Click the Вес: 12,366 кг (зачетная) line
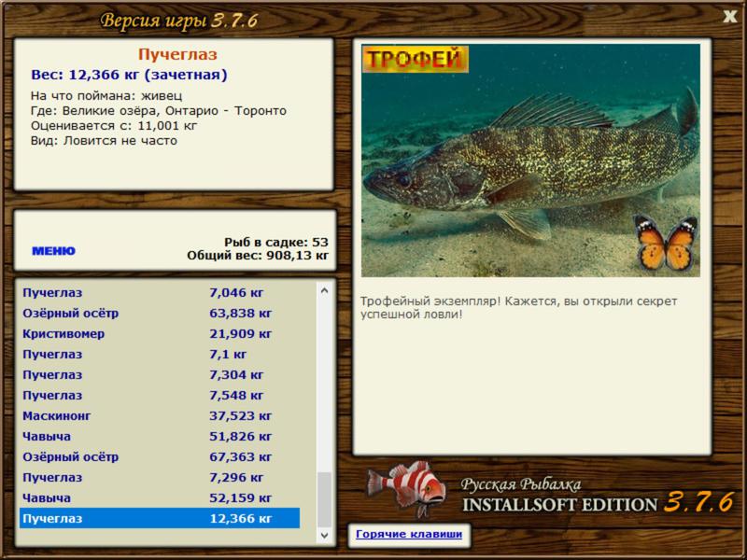This screenshot has height=560, width=747. point(129,75)
